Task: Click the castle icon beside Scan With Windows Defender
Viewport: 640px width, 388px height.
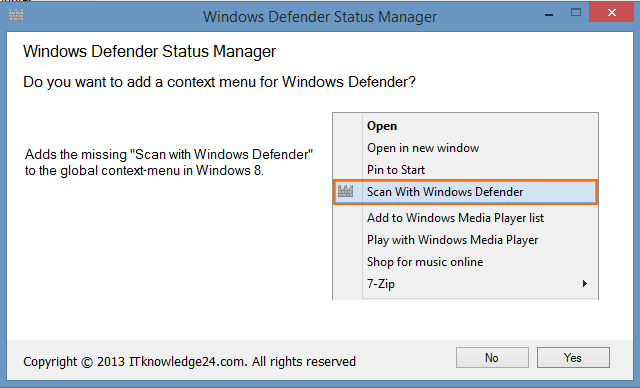Action: (x=345, y=191)
